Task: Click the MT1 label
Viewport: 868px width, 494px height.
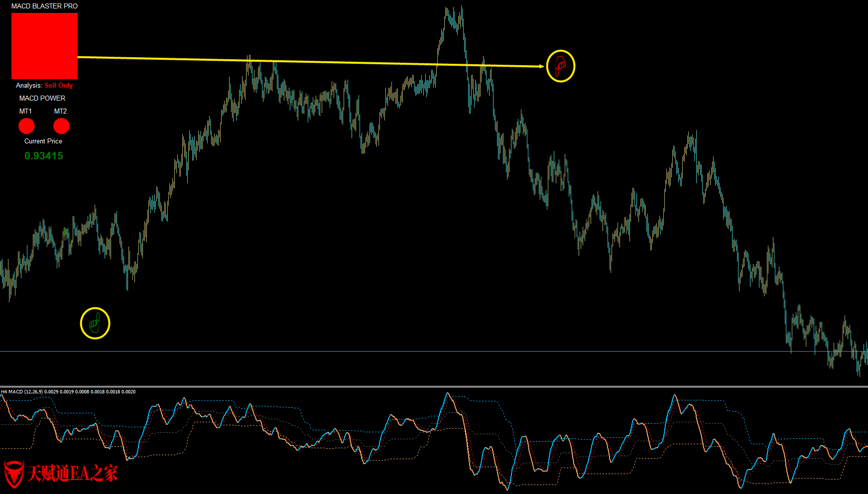Action: (x=25, y=111)
